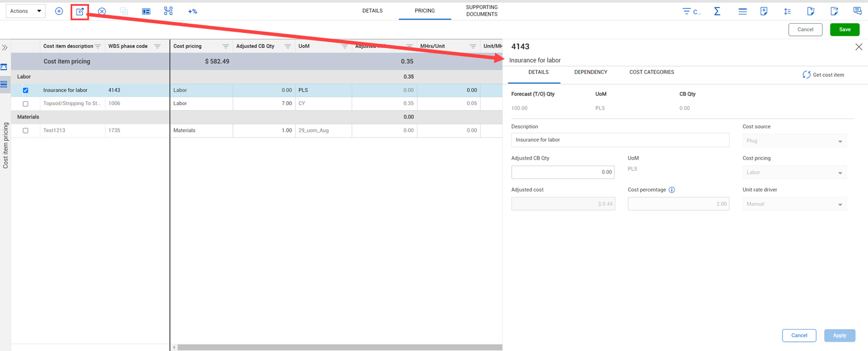Click the Adjusted CB Qty input field

click(x=563, y=172)
